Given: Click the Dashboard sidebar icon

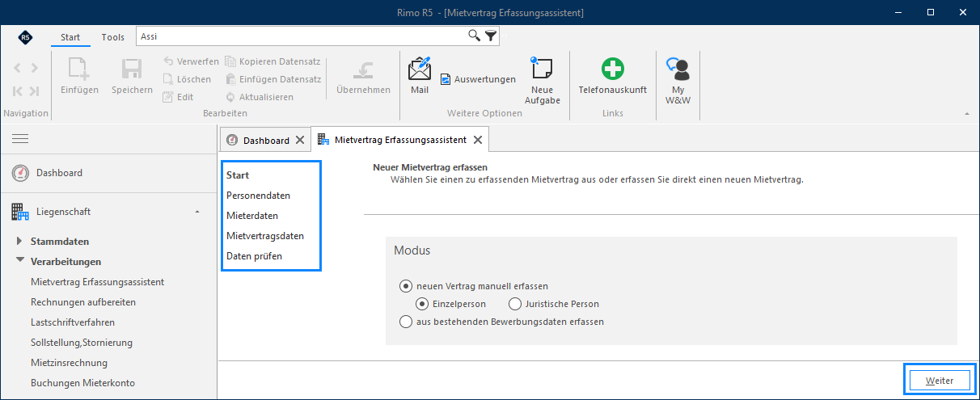Looking at the screenshot, I should [20, 173].
